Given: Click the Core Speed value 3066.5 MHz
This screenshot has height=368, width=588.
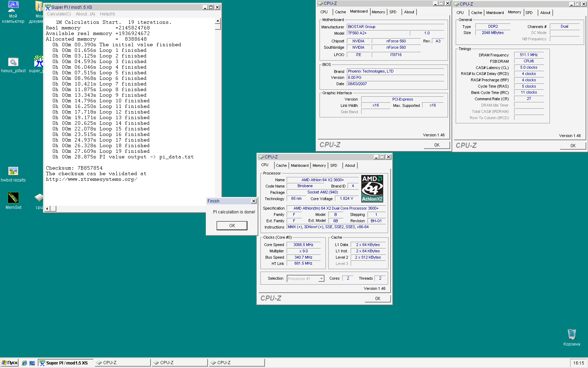Looking at the screenshot, I should [303, 245].
